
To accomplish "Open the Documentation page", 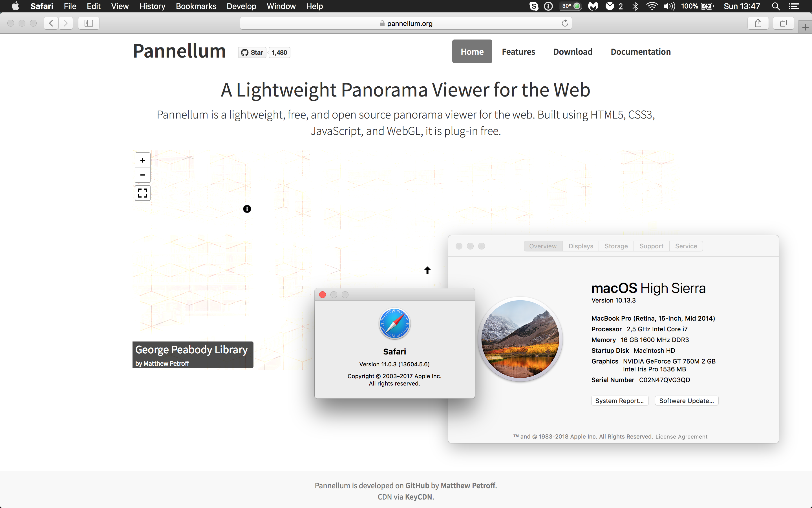I will pos(641,51).
